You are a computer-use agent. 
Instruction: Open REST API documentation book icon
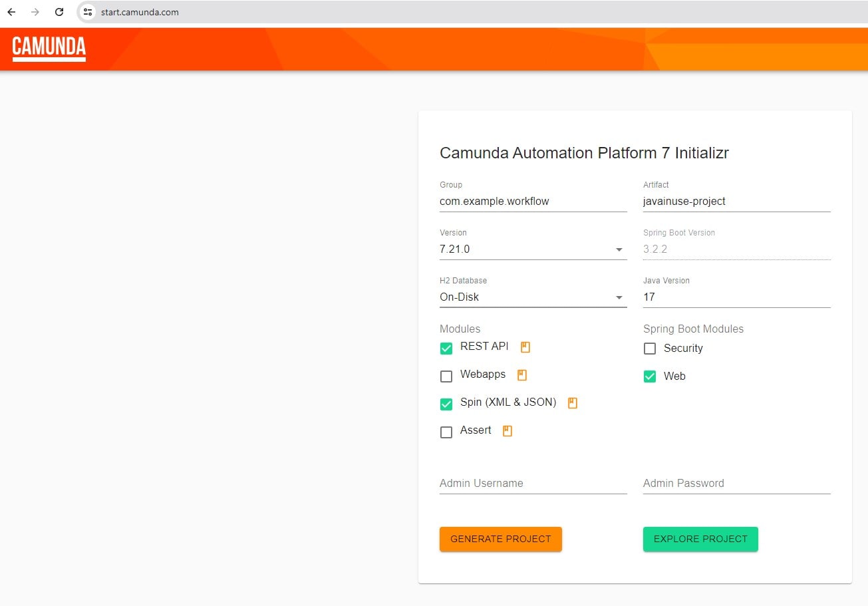tap(525, 347)
